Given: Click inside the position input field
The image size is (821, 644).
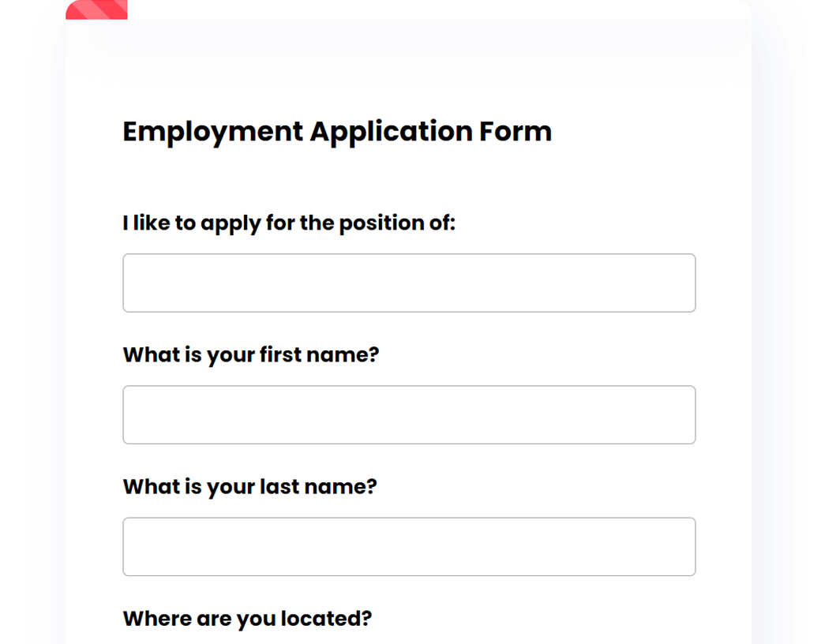Looking at the screenshot, I should click(408, 283).
